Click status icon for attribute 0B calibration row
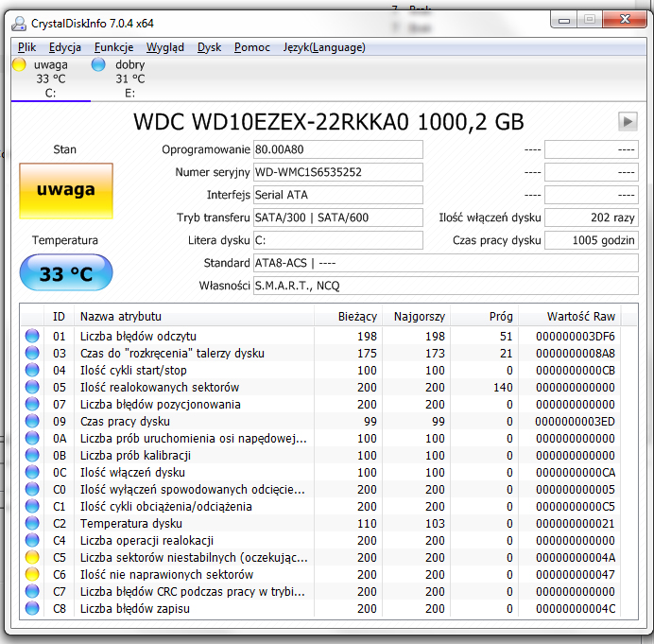The image size is (654, 644). 32,456
